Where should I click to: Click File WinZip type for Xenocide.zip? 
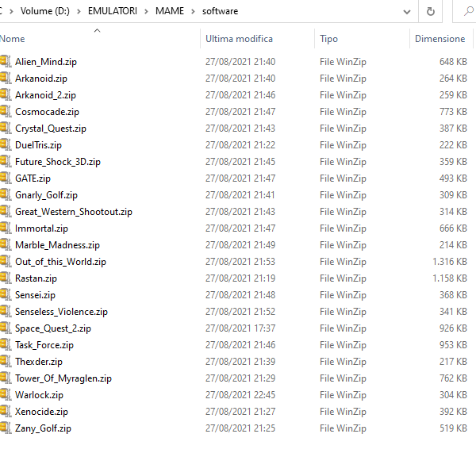coord(343,412)
